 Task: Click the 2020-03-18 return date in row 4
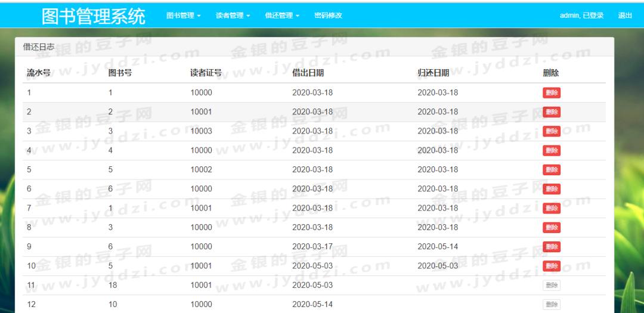(438, 150)
